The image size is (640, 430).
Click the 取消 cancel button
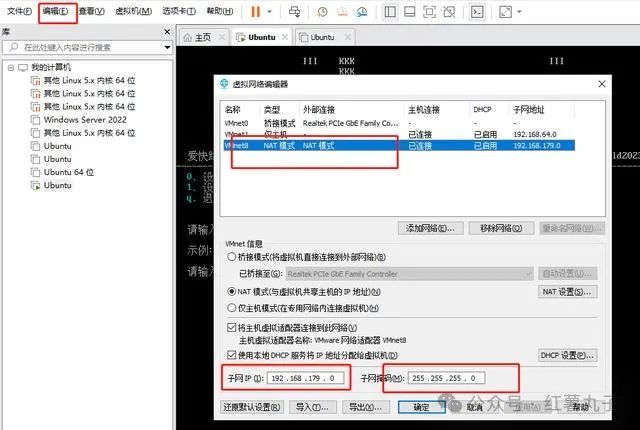475,407
